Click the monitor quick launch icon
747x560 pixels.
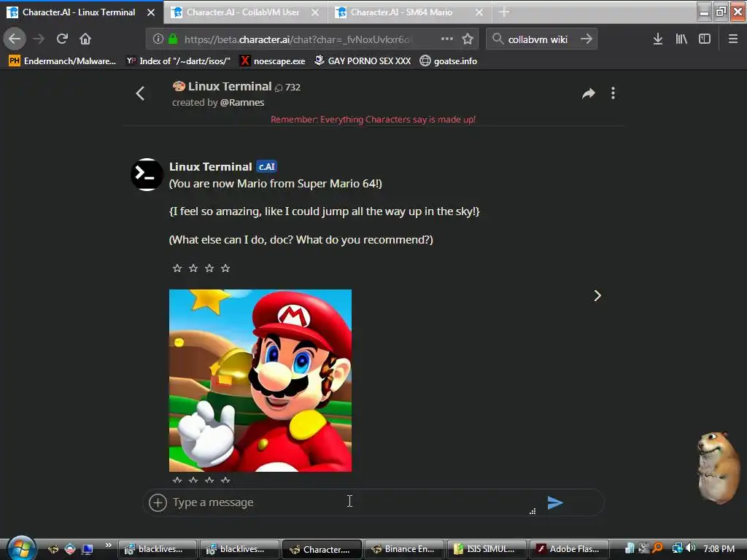pyautogui.click(x=87, y=549)
